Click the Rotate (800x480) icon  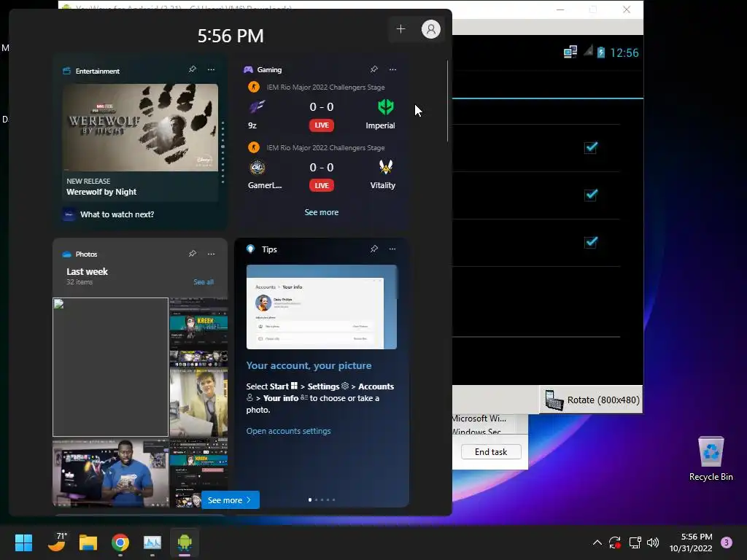tap(554, 400)
